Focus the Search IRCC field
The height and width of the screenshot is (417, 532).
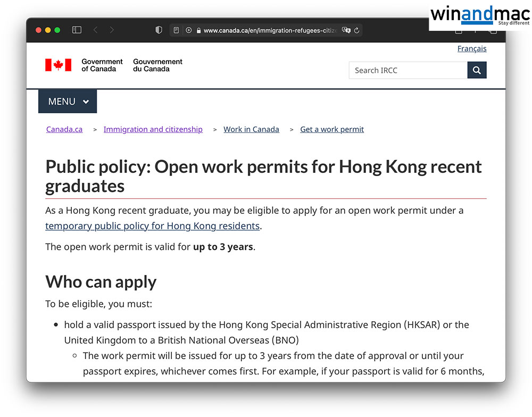tap(408, 70)
